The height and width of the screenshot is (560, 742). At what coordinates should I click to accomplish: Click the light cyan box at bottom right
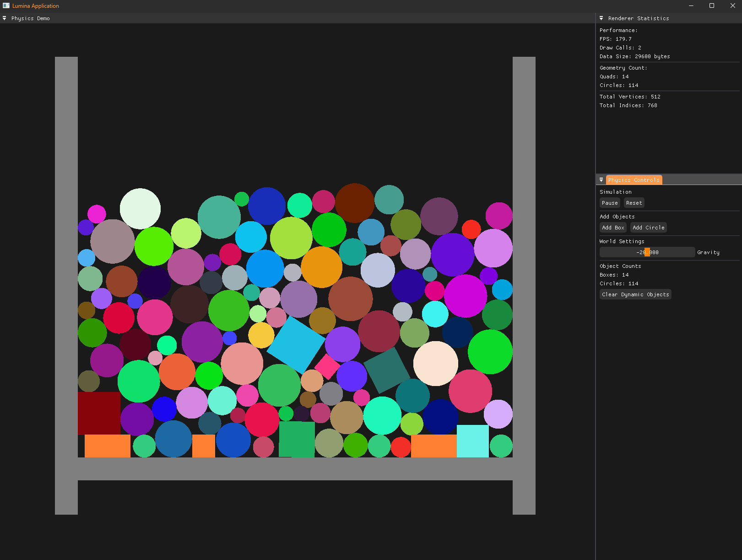pos(472,441)
